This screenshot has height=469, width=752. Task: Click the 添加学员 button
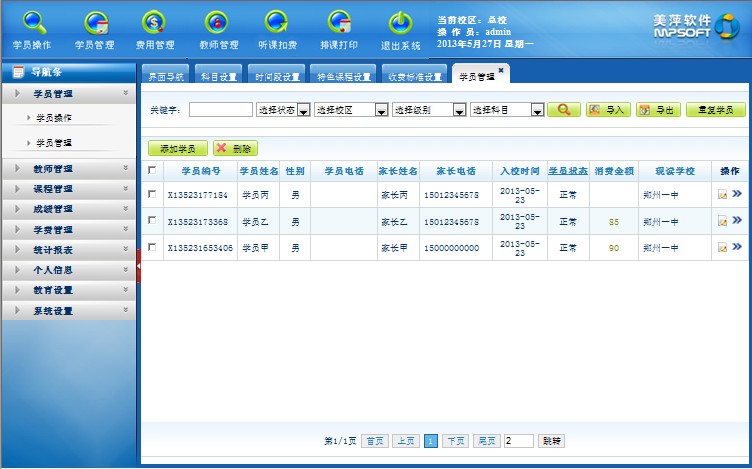[x=177, y=148]
